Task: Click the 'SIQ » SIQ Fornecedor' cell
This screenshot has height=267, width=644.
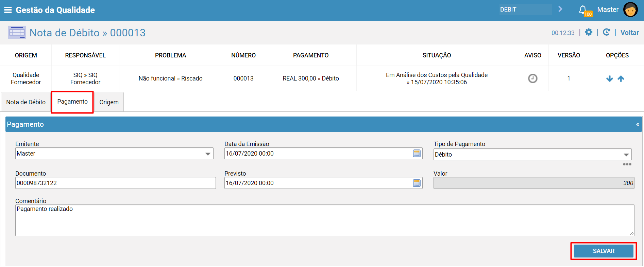Action: point(85,78)
